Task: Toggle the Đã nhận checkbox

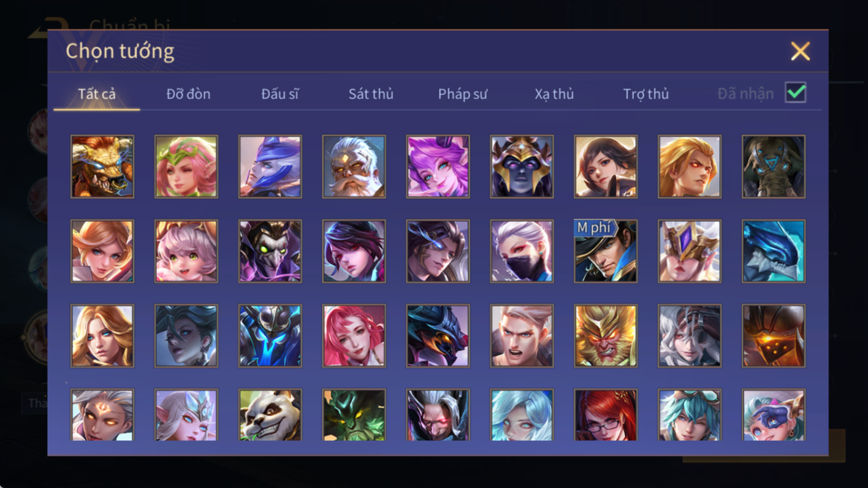Action: coord(796,93)
